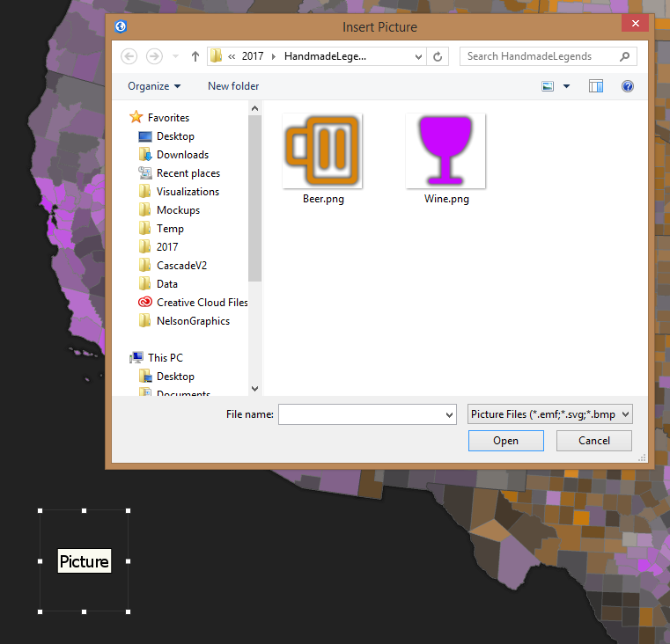
Task: Click the Picture placeholder on the map layout
Action: pos(85,561)
